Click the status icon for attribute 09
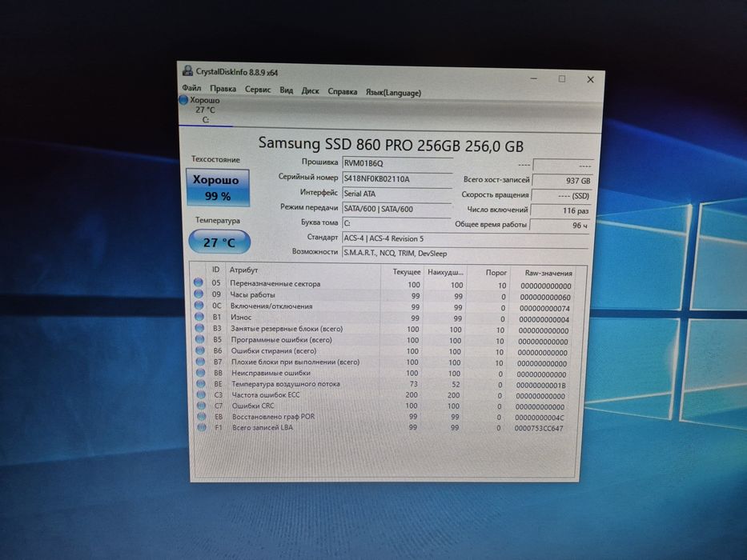 (199, 294)
